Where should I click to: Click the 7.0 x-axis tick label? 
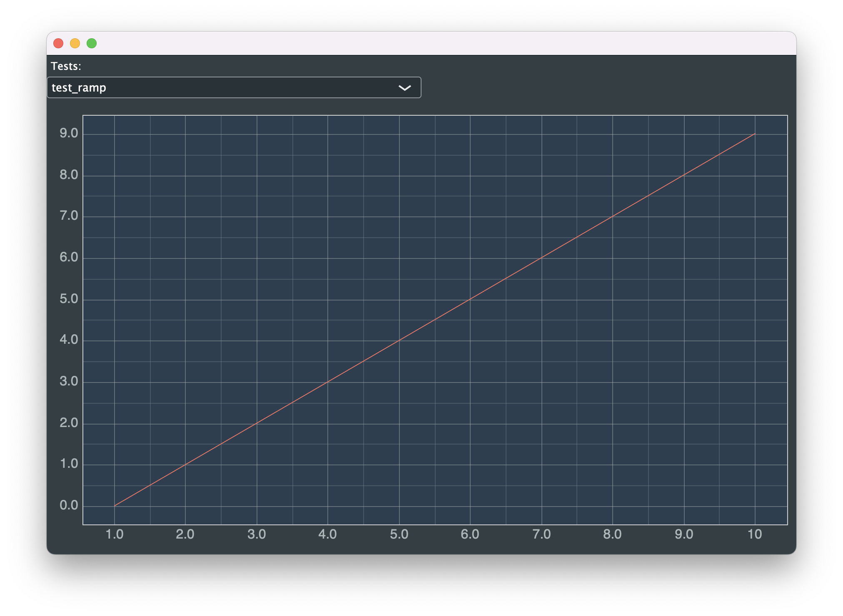pos(541,534)
